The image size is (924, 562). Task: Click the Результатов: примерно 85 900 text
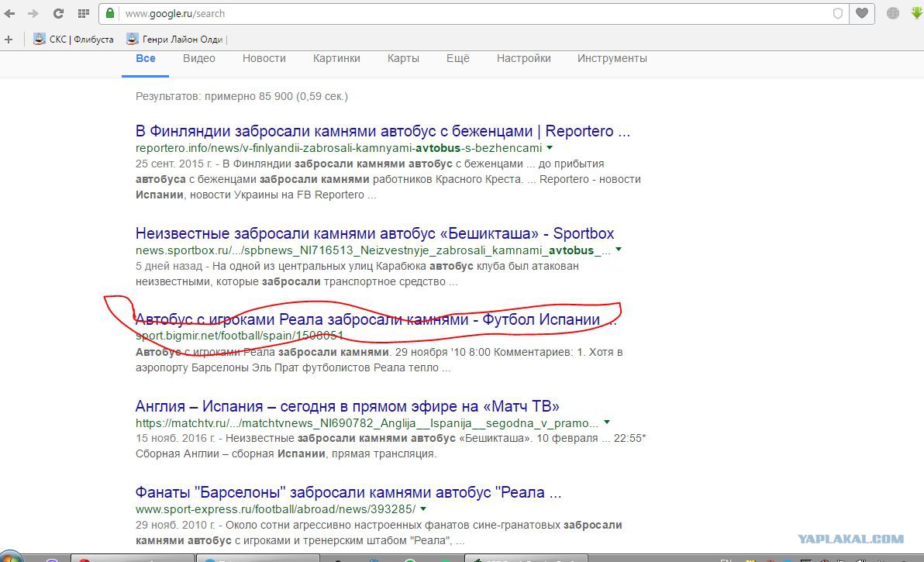click(x=242, y=96)
